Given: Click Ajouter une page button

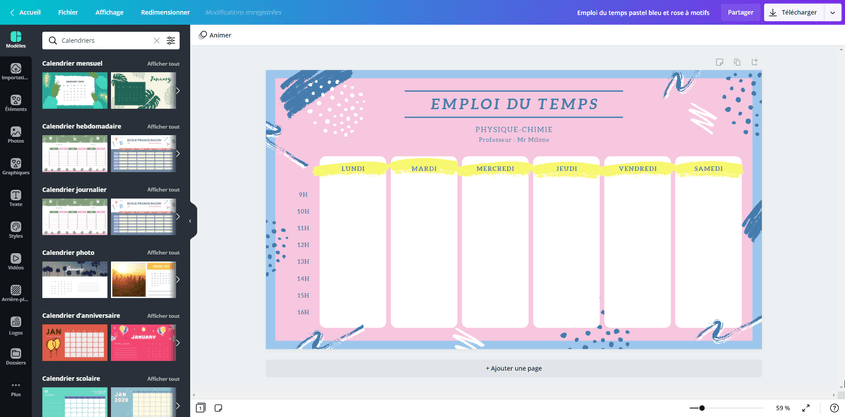Looking at the screenshot, I should [513, 368].
